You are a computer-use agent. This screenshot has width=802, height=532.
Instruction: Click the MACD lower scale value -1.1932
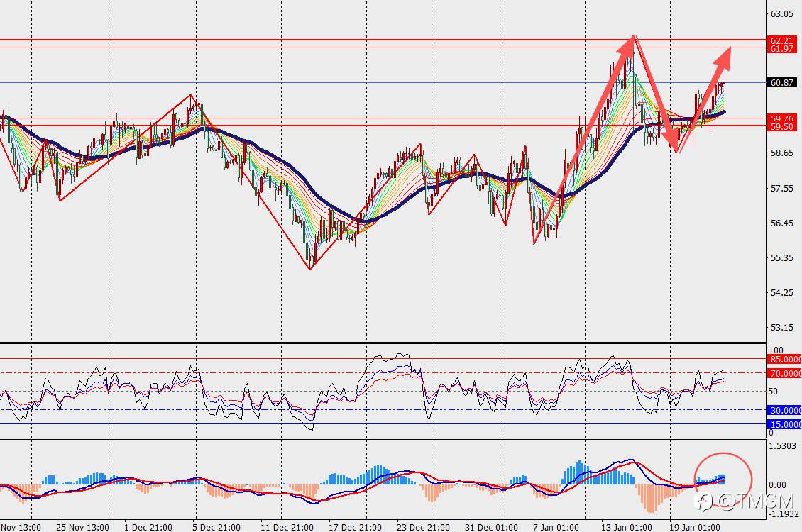pyautogui.click(x=784, y=514)
